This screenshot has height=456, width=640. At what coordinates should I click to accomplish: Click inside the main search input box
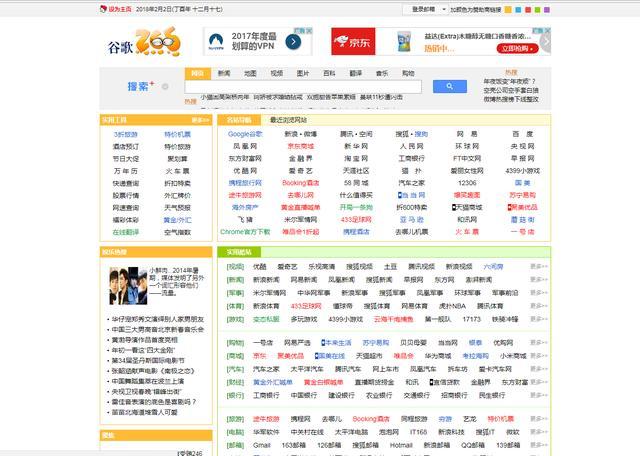(303, 87)
